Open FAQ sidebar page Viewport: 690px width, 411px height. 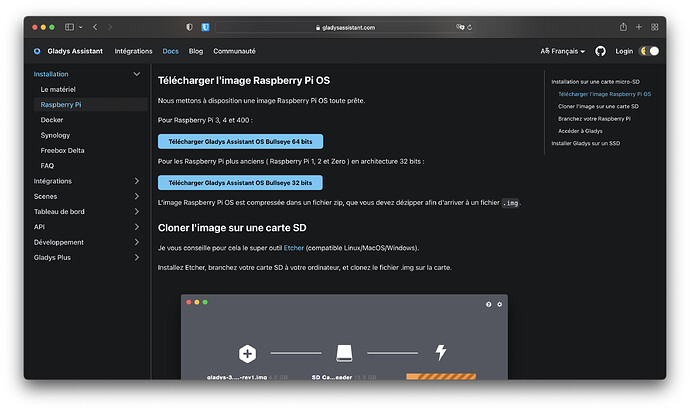(47, 166)
